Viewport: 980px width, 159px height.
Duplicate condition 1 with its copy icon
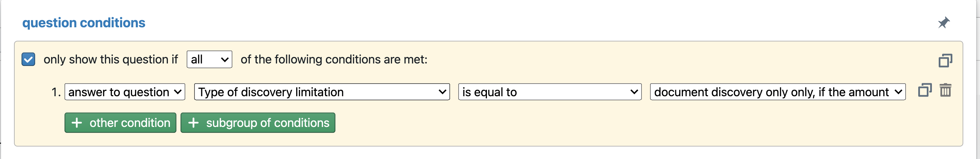click(x=925, y=90)
